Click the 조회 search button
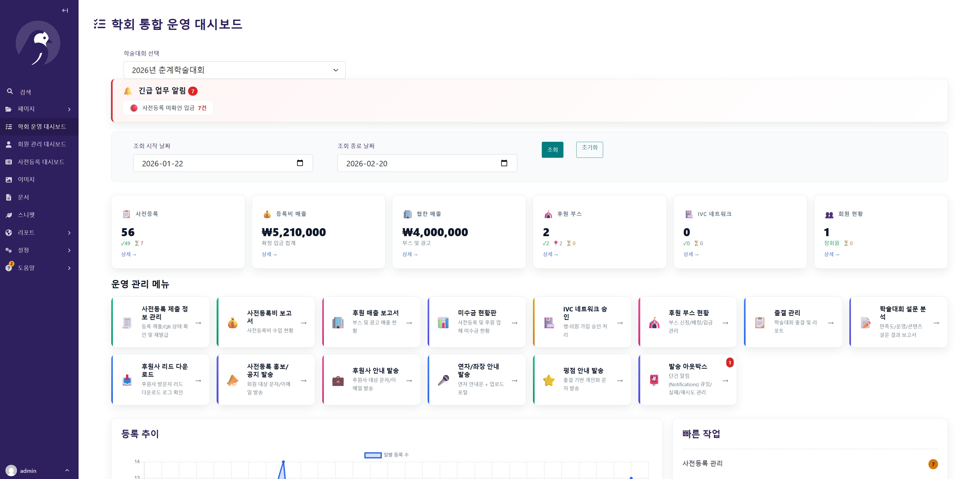The width and height of the screenshot is (980, 479). coord(552,150)
